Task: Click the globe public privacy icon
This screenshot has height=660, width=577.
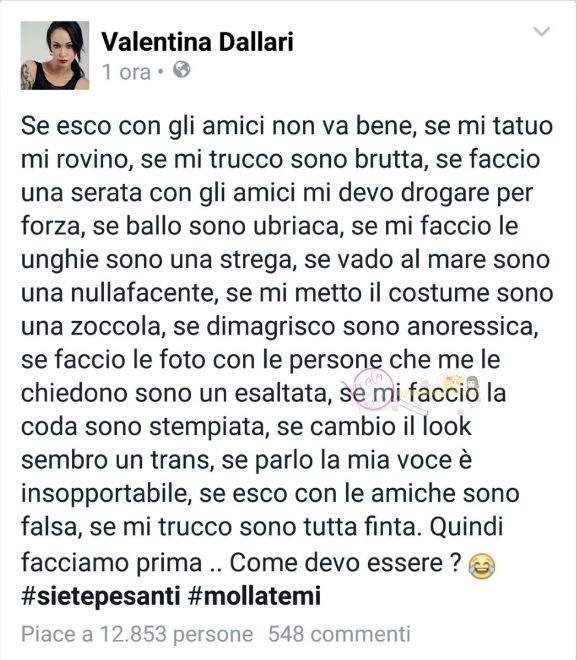Action: pos(181,70)
